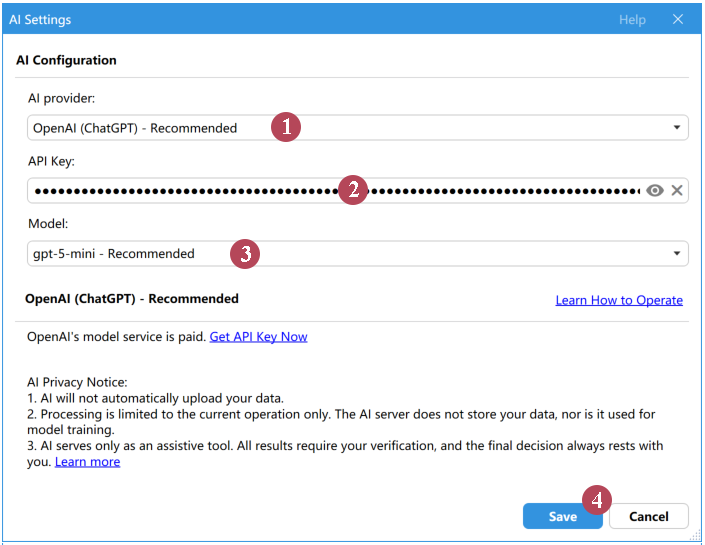The image size is (705, 545).
Task: Click the "AI provider:" label
Action: 62,98
